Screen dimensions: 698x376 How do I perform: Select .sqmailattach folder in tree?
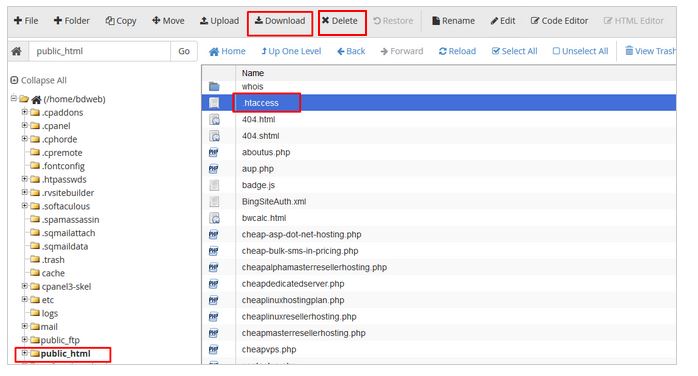coord(69,233)
